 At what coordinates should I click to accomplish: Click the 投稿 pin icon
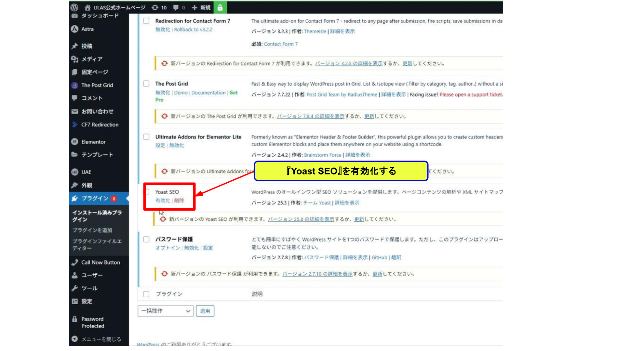(75, 46)
